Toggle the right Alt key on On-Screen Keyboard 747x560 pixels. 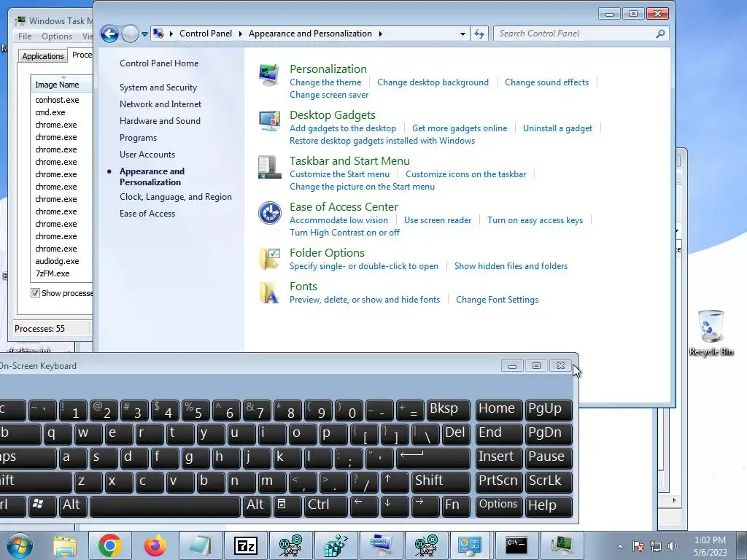pyautogui.click(x=258, y=505)
